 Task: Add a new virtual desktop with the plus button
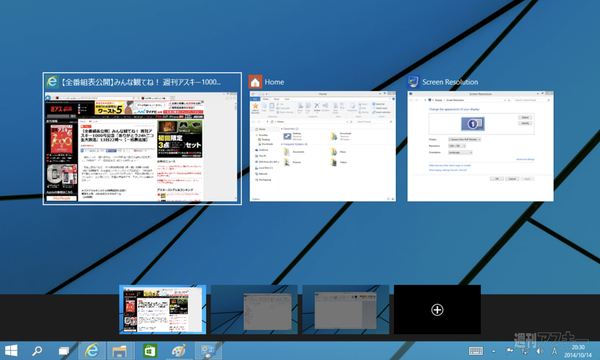(x=437, y=310)
